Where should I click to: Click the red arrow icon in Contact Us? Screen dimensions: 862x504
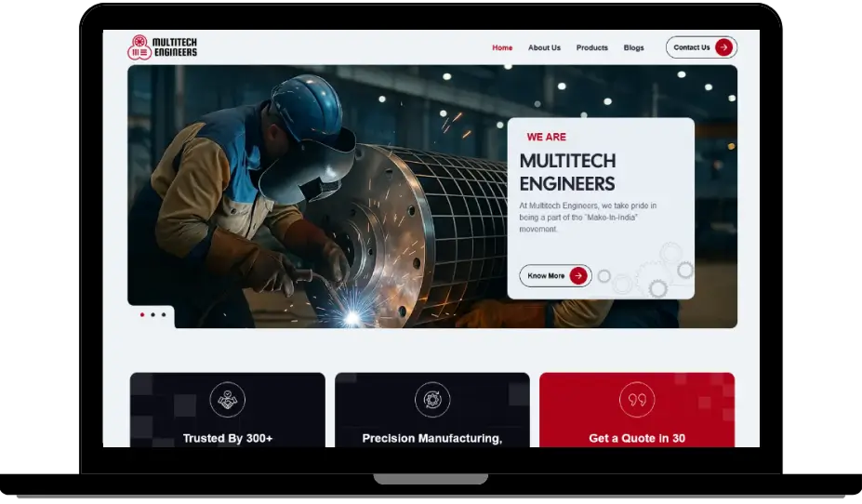[724, 47]
